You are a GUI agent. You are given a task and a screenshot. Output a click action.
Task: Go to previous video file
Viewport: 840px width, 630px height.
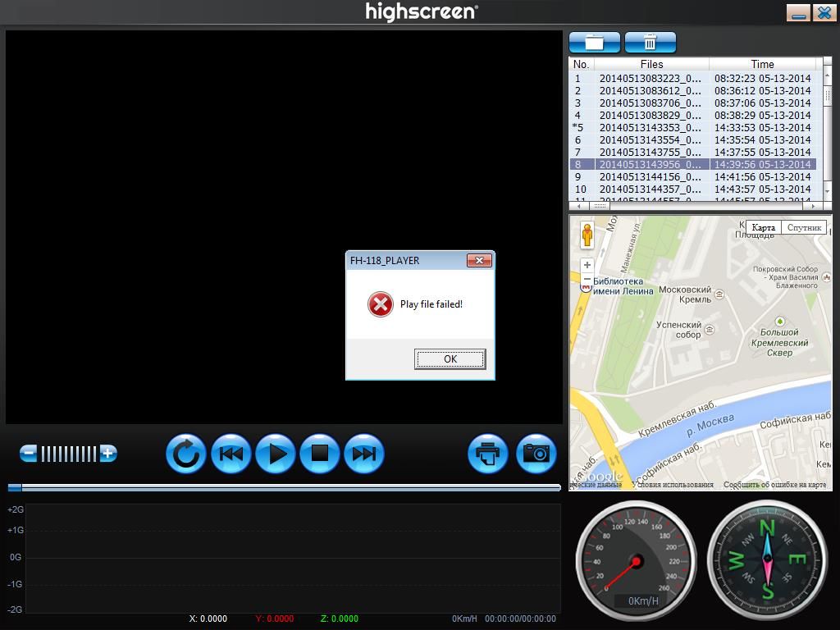tap(231, 454)
